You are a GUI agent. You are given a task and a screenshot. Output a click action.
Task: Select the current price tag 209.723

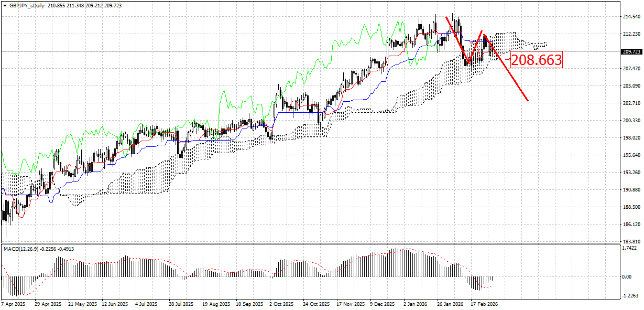[631, 51]
